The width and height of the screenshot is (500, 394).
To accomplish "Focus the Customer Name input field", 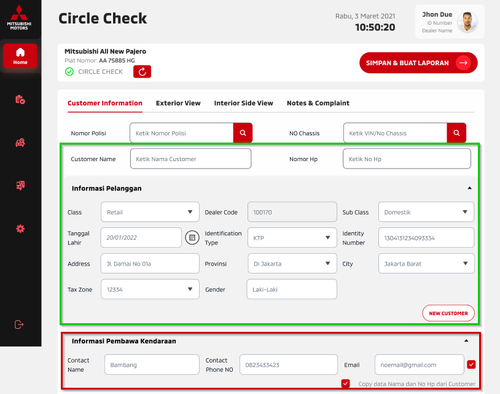I will (x=191, y=159).
